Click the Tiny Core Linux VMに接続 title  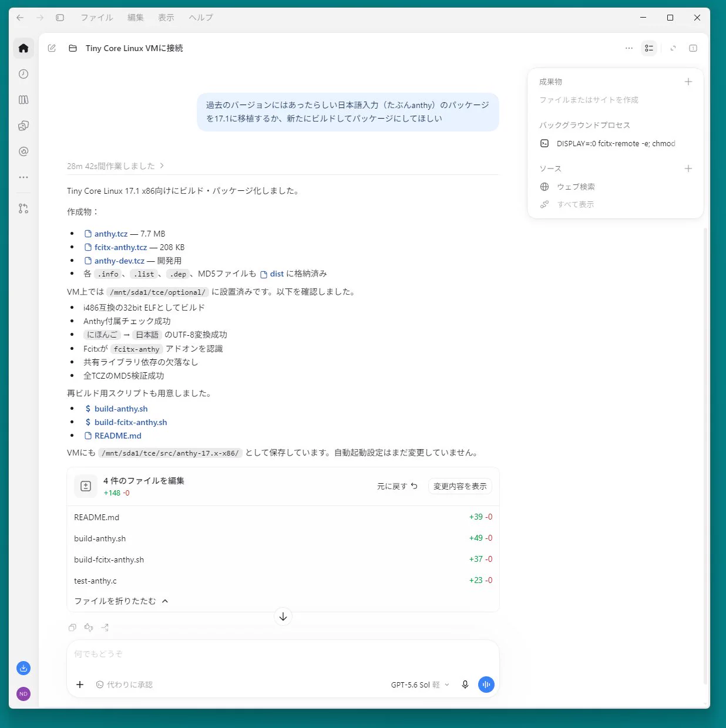[x=135, y=48]
